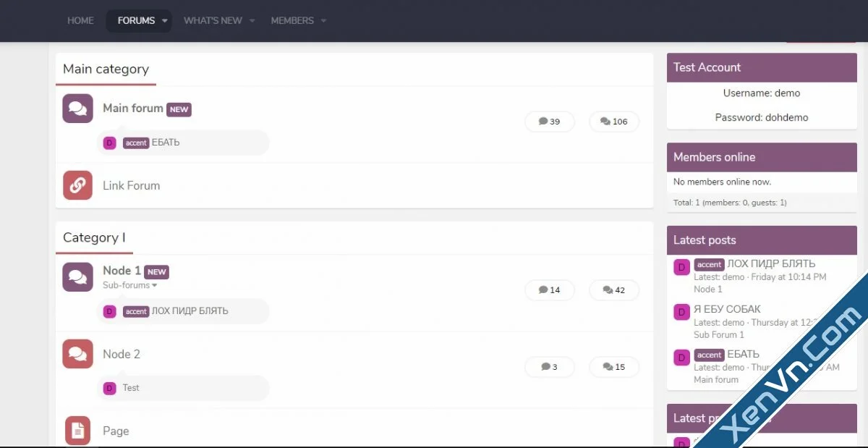Open the What's New dropdown arrow
Screen dimensions: 868x448
tap(252, 21)
